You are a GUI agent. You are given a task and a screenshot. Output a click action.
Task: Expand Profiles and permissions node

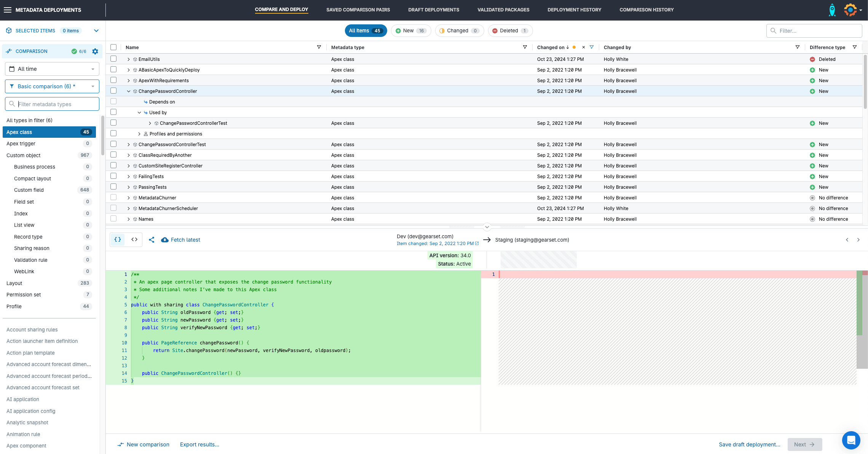[x=139, y=134]
